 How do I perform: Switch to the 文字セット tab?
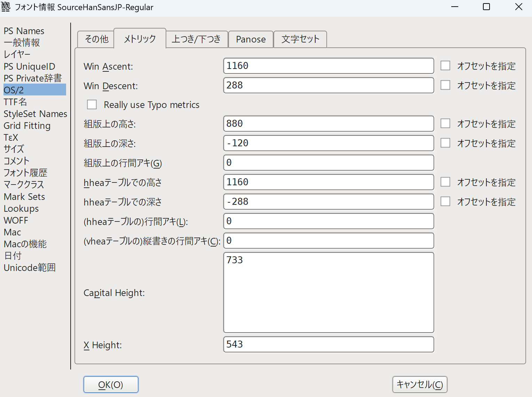pos(300,39)
